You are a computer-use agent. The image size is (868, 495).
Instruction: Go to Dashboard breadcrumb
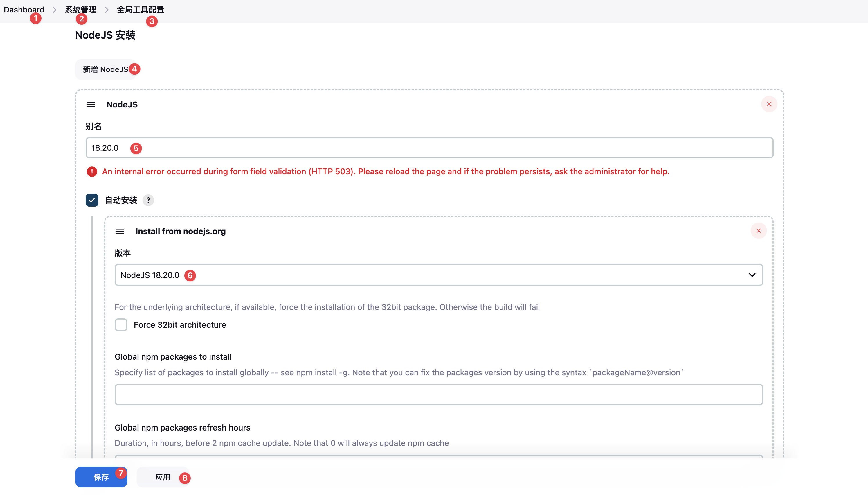[24, 10]
